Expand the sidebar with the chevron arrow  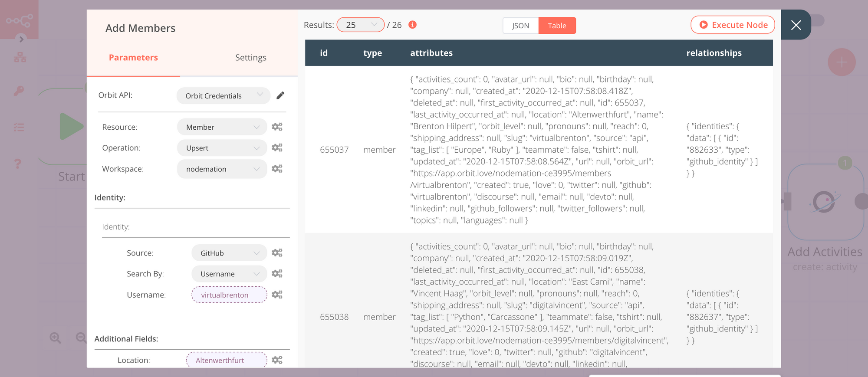tap(21, 39)
